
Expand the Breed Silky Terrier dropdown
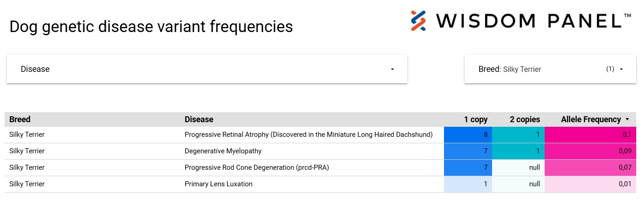pyautogui.click(x=550, y=70)
